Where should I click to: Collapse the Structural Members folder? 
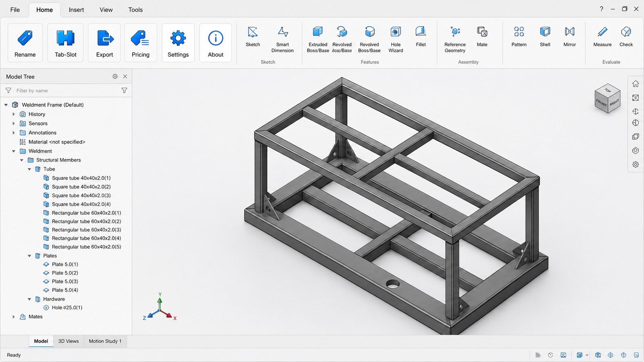[x=22, y=160]
